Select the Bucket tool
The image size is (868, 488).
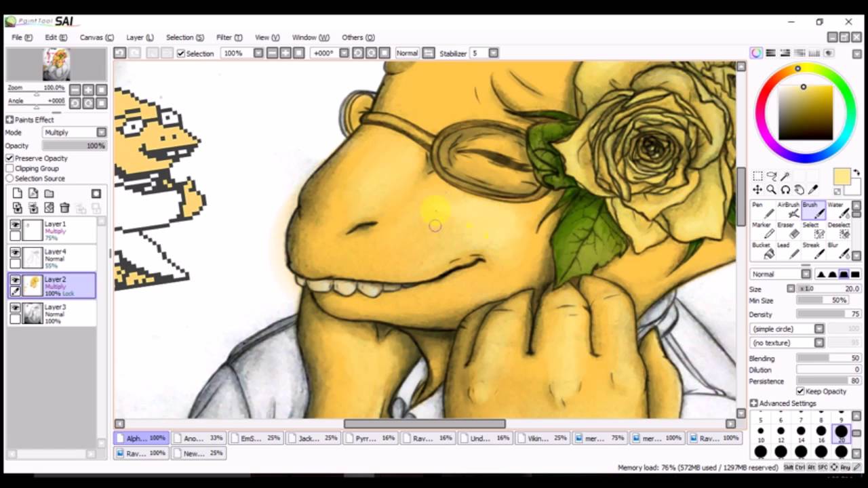point(763,251)
